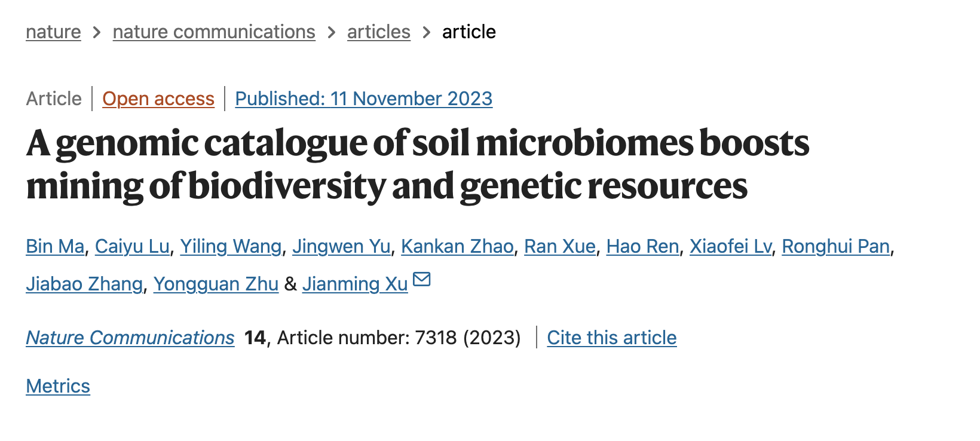The height and width of the screenshot is (441, 980).
Task: Open the nature communications breadcrumb link
Action: pyautogui.click(x=214, y=32)
